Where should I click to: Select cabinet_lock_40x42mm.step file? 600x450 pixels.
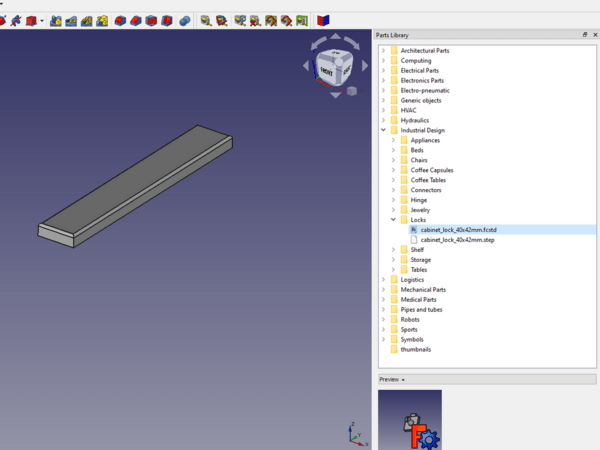(457, 240)
